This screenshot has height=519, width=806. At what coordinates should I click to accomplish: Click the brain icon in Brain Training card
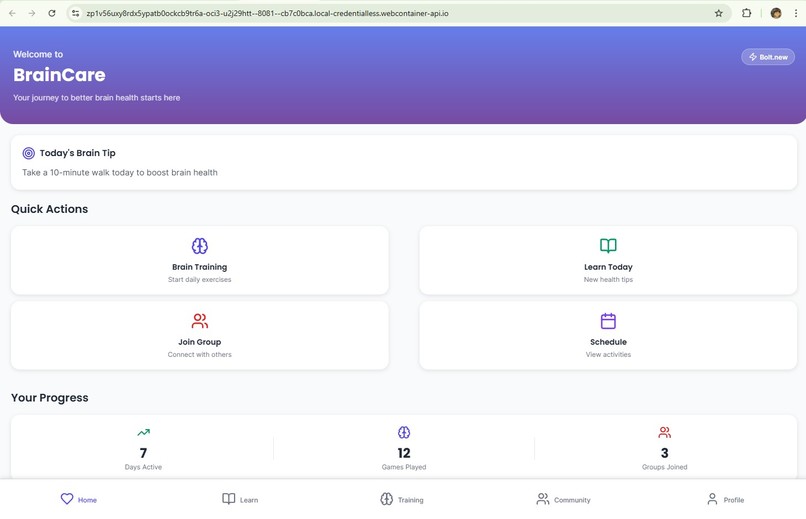click(x=199, y=246)
